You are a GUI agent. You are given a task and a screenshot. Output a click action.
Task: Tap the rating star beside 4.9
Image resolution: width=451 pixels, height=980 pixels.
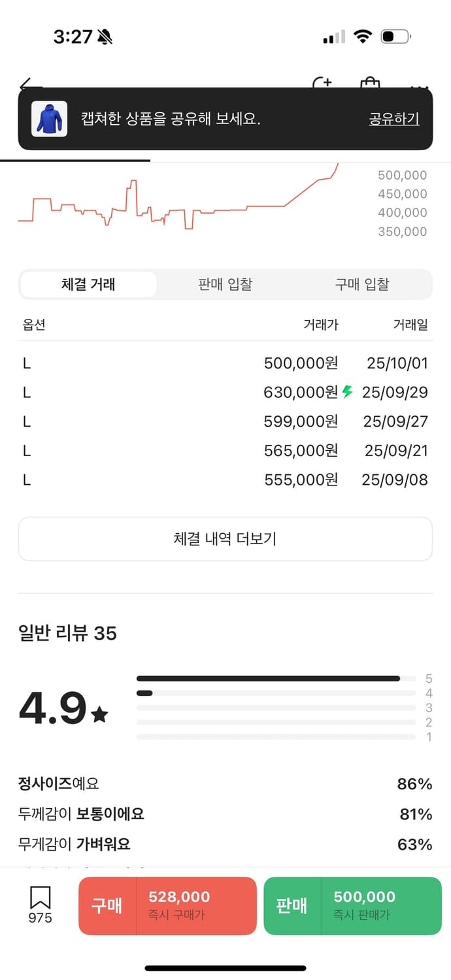(x=100, y=715)
